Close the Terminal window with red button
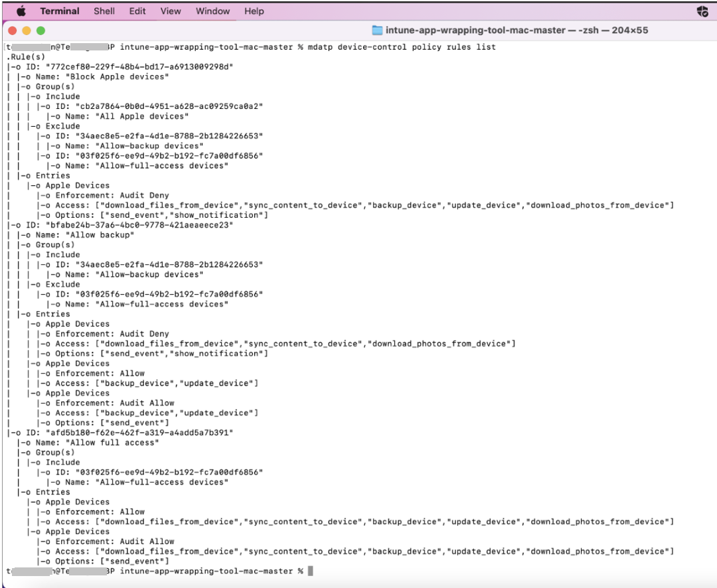Screen dimensions: 717x588 13,31
